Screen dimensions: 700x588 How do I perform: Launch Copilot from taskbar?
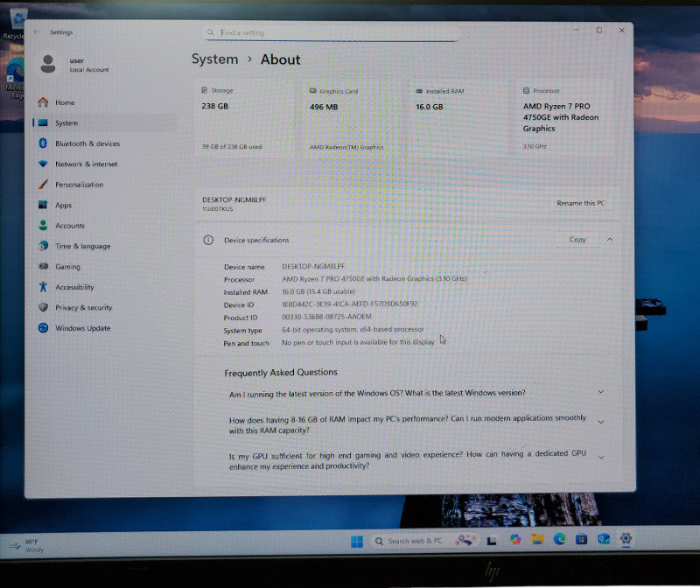(514, 540)
